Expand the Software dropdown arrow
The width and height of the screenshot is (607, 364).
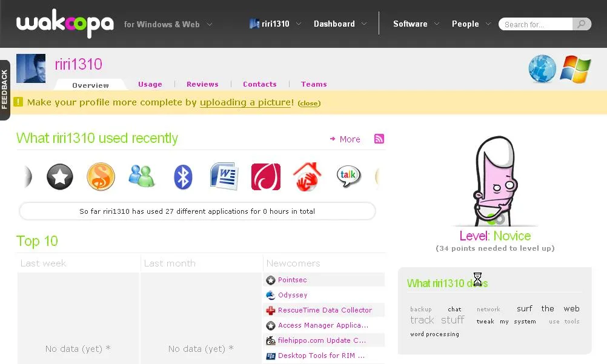pyautogui.click(x=437, y=24)
